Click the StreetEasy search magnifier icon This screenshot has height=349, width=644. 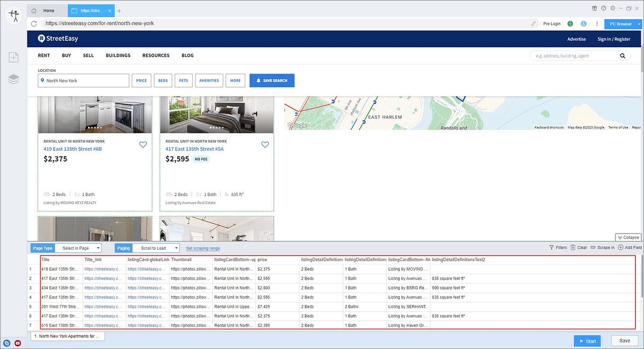pos(623,55)
